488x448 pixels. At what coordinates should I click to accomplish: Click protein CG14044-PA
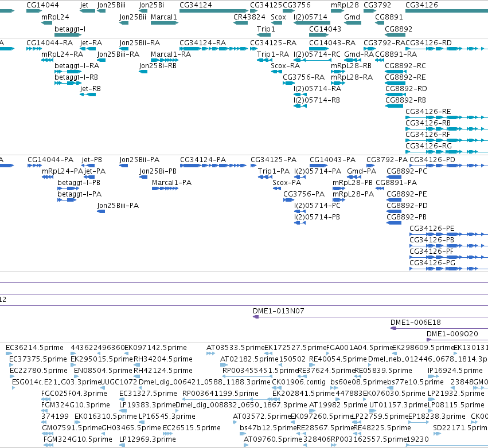point(34,166)
